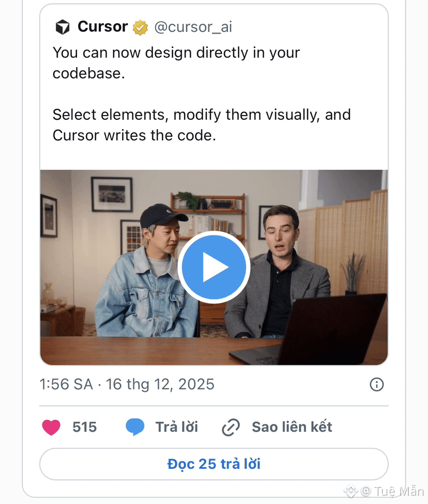This screenshot has height=504, width=428.
Task: Open the Cursor account name
Action: (x=102, y=27)
